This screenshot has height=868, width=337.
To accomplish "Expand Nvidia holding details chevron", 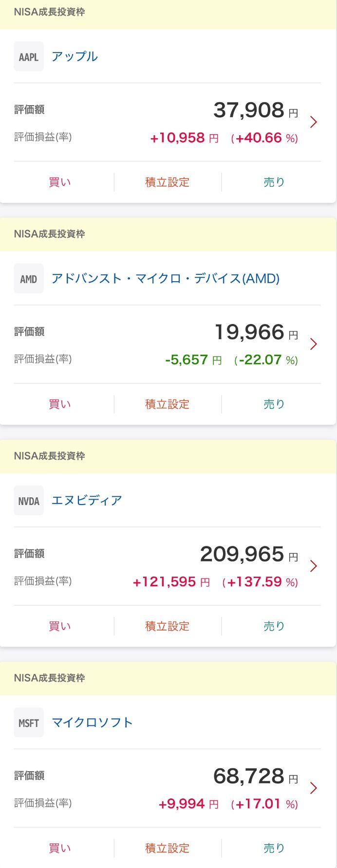I will 314,566.
